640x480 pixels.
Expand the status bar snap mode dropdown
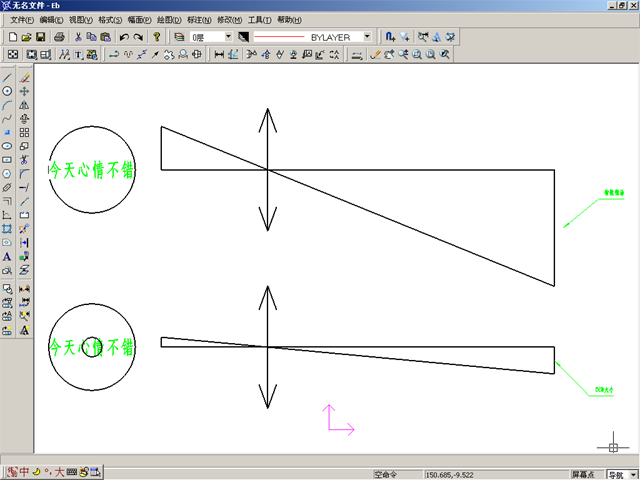click(x=633, y=475)
